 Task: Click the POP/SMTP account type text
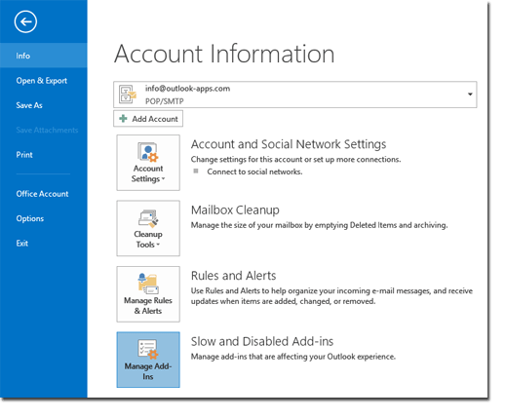pyautogui.click(x=165, y=101)
